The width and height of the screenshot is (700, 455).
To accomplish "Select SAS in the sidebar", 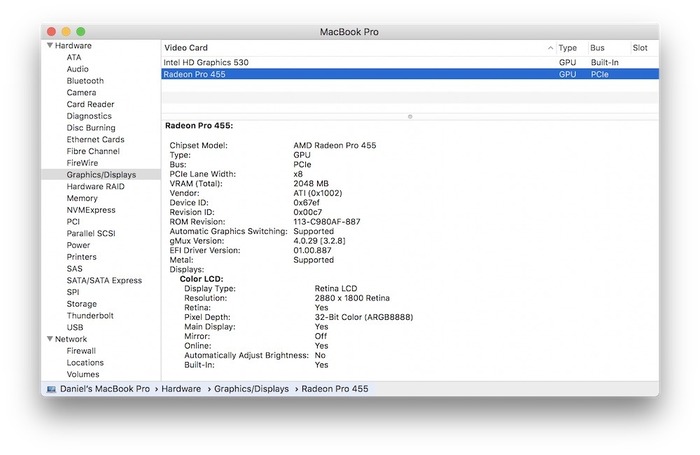I will [75, 268].
